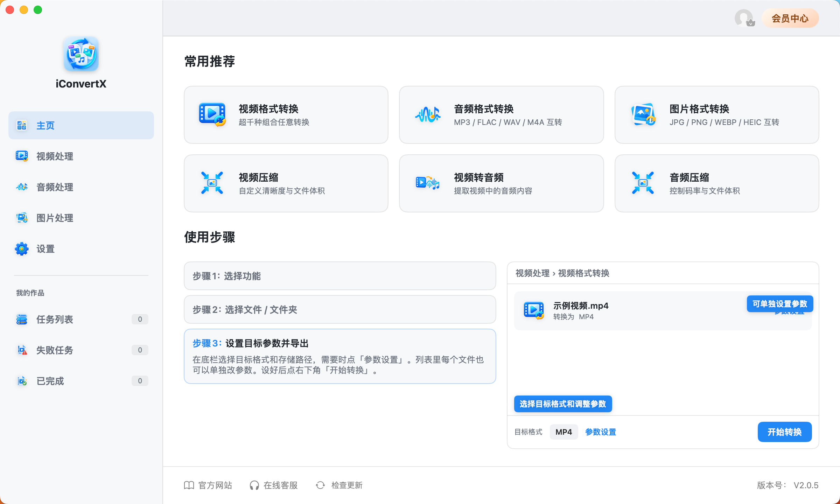This screenshot has height=504, width=840.
Task: Click the version number V2.0.5
Action: click(x=806, y=485)
